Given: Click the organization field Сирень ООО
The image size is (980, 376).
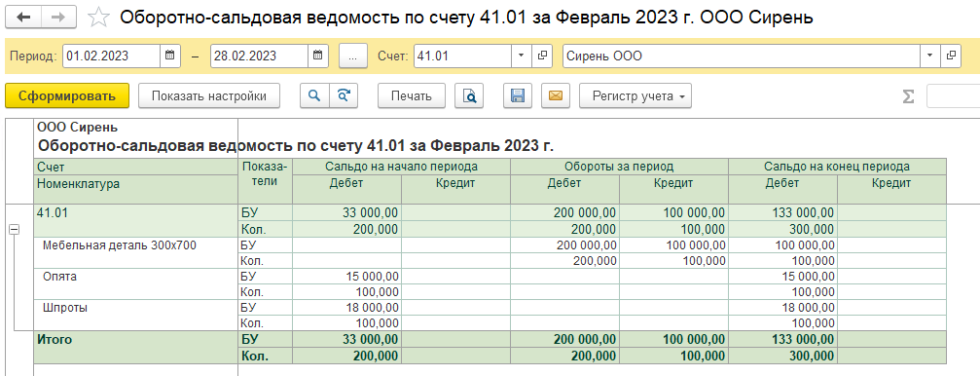Looking at the screenshot, I should (x=742, y=56).
